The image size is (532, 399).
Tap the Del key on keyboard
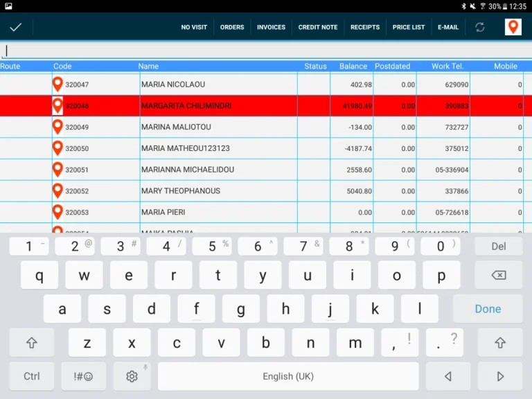(x=499, y=247)
